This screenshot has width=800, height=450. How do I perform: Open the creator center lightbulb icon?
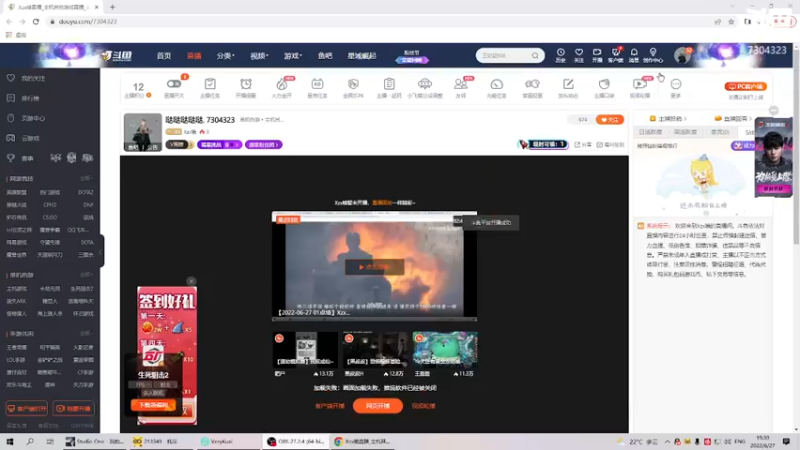tap(653, 53)
